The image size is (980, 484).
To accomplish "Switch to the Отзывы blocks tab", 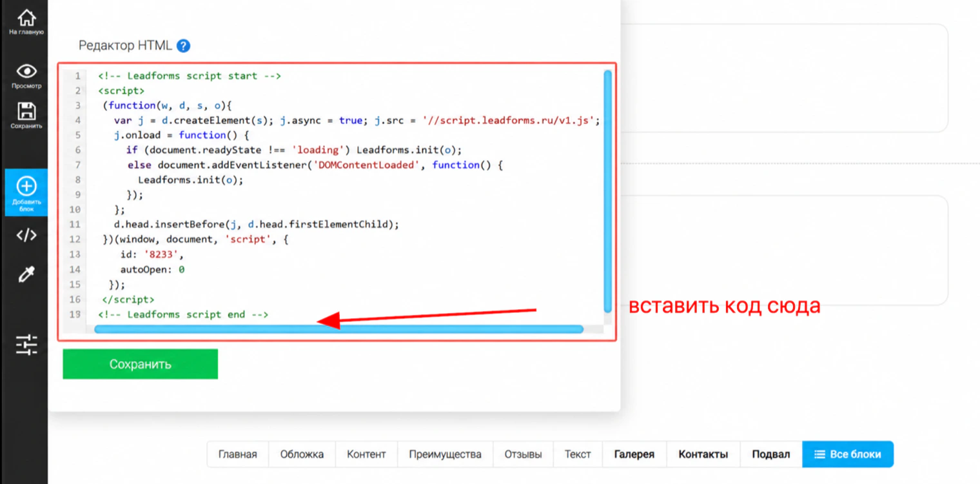I will pyautogui.click(x=523, y=454).
